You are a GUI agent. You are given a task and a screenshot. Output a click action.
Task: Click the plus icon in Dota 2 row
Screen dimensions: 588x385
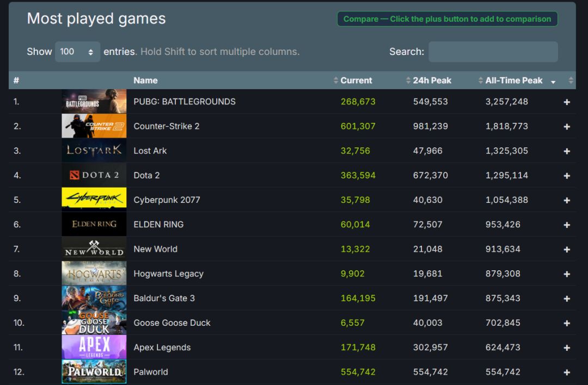pyautogui.click(x=567, y=176)
